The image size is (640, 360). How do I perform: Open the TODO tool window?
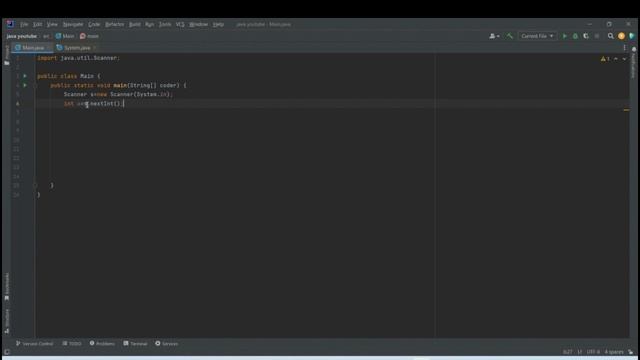coord(72,344)
